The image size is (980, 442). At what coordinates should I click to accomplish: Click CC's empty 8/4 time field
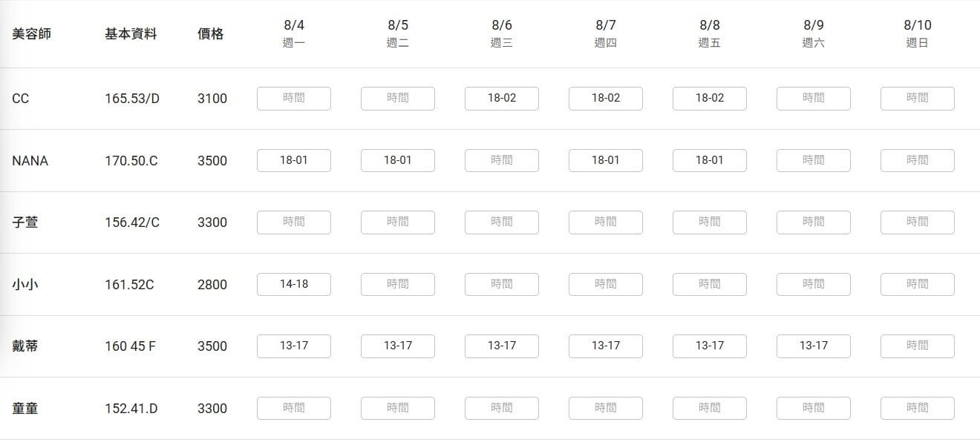click(x=294, y=98)
